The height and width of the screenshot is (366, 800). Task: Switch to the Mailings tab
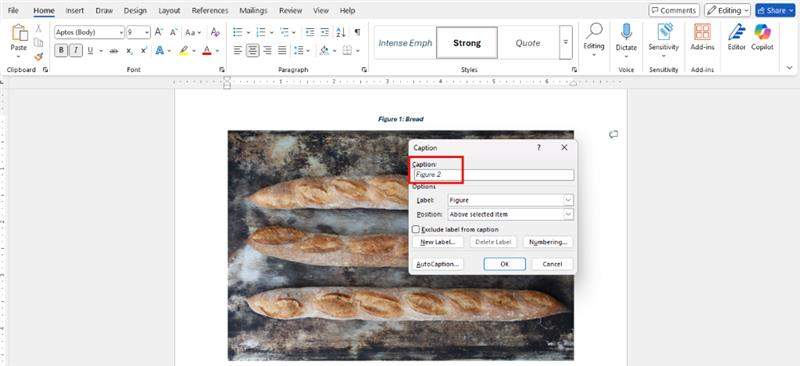click(253, 10)
